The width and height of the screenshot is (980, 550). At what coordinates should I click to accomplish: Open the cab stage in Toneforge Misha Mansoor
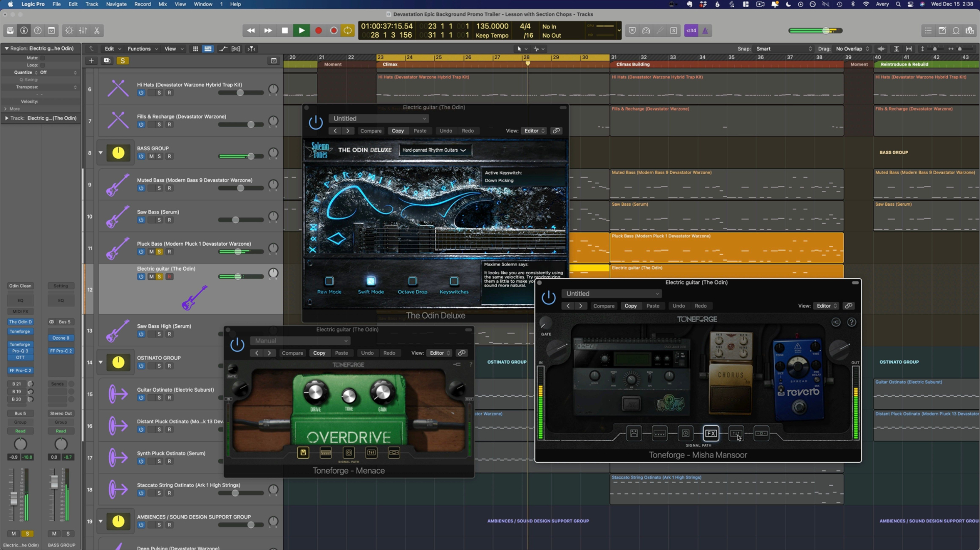(685, 434)
